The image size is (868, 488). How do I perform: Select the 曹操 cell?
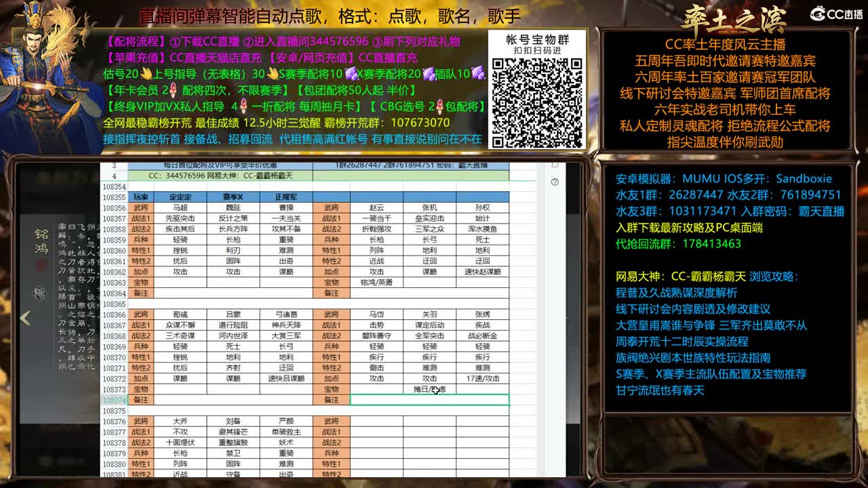[x=286, y=208]
